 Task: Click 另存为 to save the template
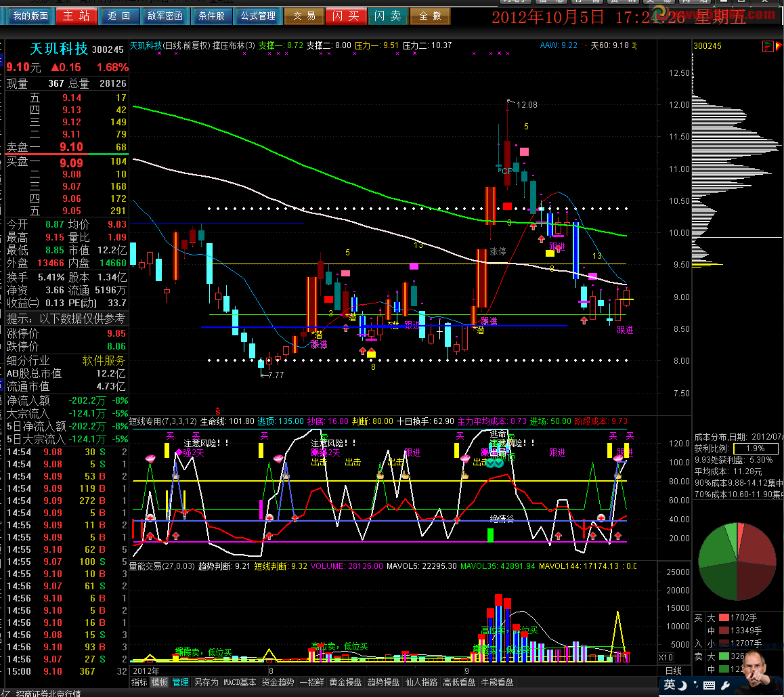(x=206, y=683)
